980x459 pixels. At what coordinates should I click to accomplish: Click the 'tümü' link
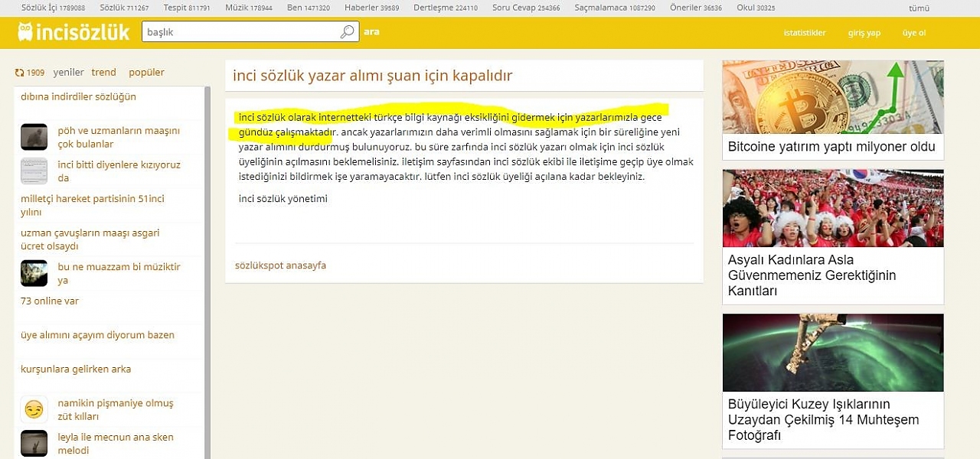coord(919,8)
